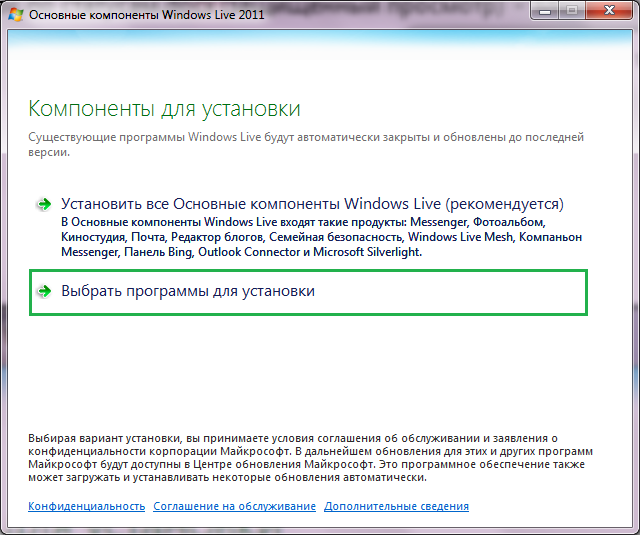
Task: Click text 'Существующие программы Windows Live'
Action: tap(145, 137)
